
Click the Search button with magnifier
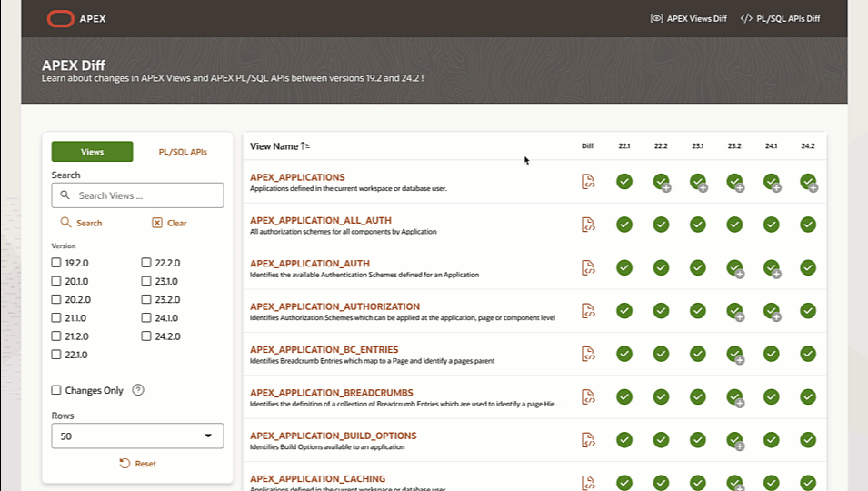tap(82, 223)
